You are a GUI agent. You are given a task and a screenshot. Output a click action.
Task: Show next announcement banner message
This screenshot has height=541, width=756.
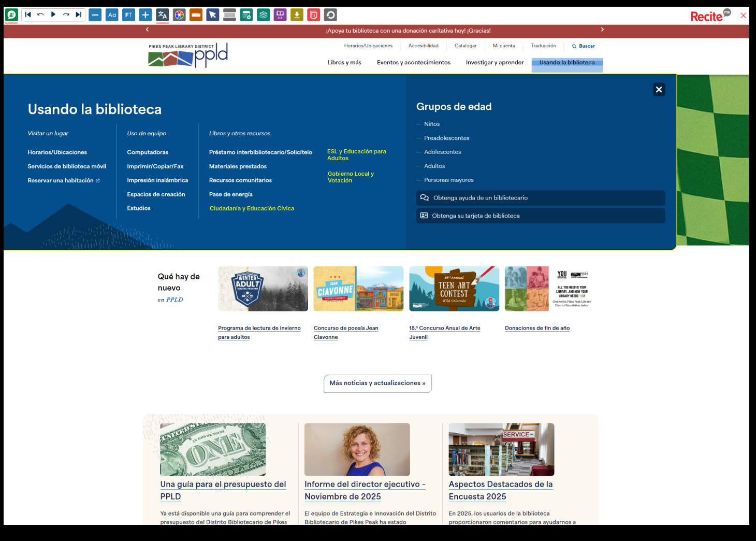click(x=602, y=30)
